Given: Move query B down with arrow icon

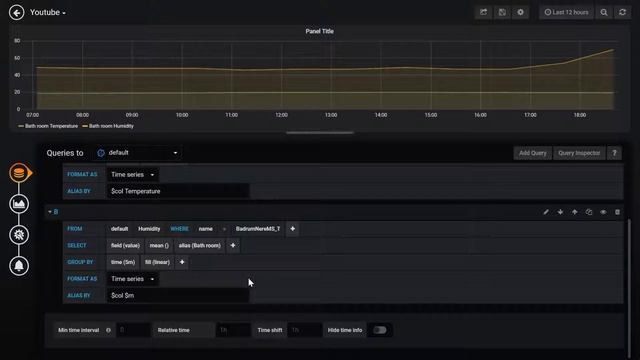Looking at the screenshot, I should click(560, 212).
